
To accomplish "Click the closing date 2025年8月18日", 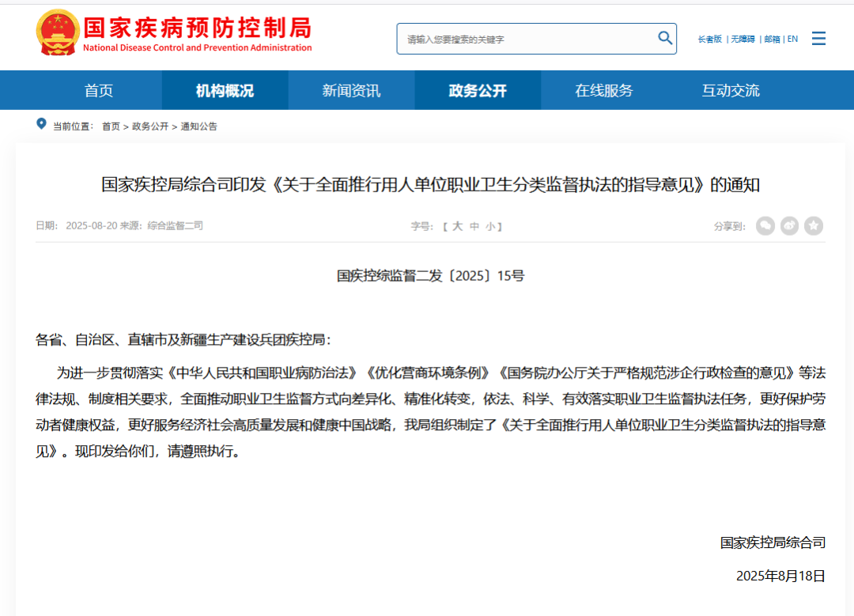I will point(780,576).
